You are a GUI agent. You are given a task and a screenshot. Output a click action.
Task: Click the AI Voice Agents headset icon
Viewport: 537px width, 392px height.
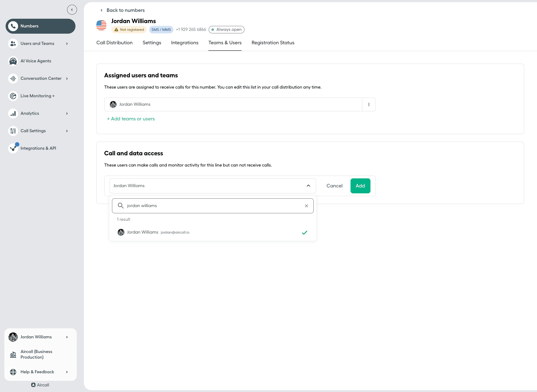click(x=13, y=61)
